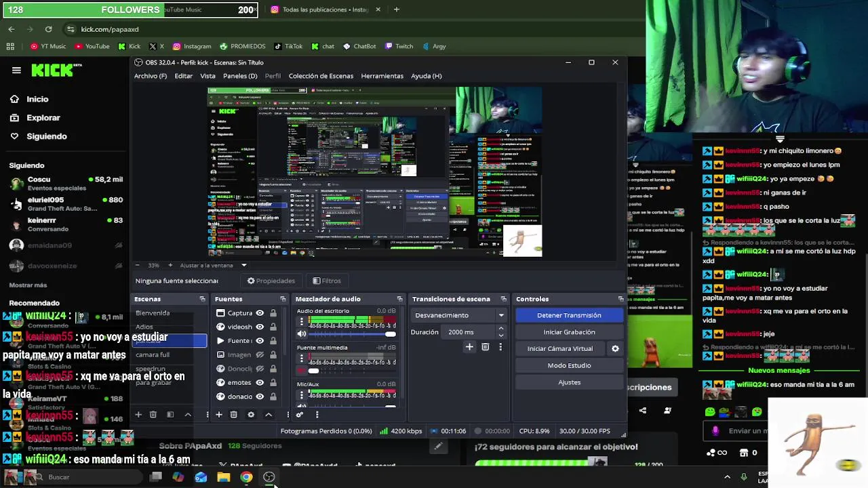The height and width of the screenshot is (488, 868).
Task: Open the Mic/Aux options three-dot menu
Action: [x=302, y=394]
